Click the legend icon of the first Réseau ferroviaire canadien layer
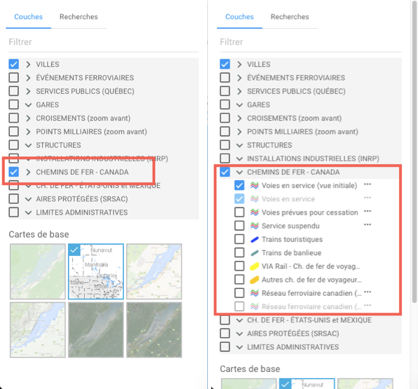The height and width of the screenshot is (389, 418). (255, 293)
